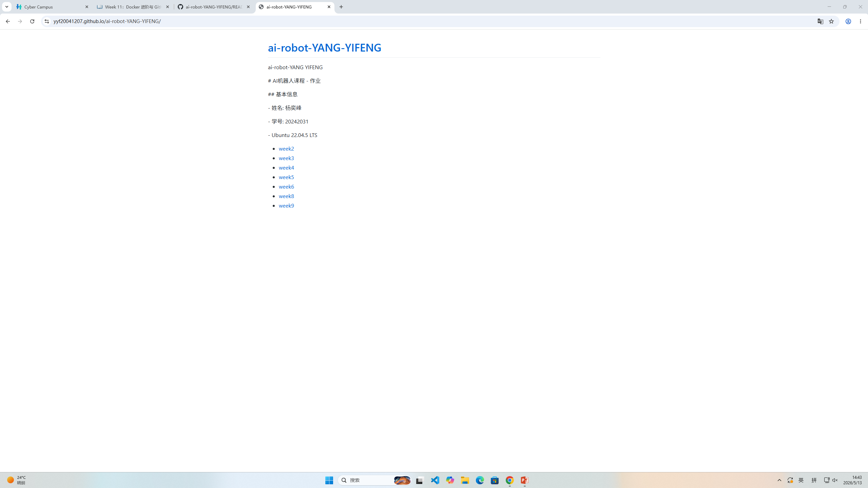Open the week3 link
Viewport: 868px width, 488px height.
click(286, 158)
